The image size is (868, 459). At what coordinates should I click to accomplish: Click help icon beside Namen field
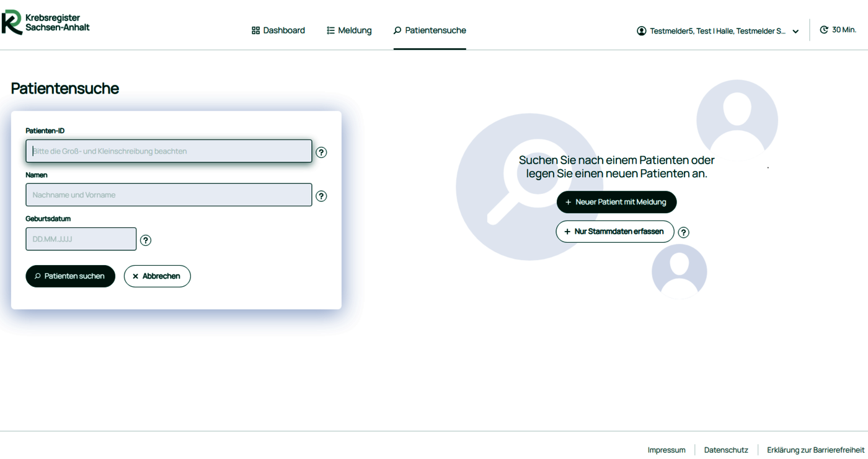point(321,196)
